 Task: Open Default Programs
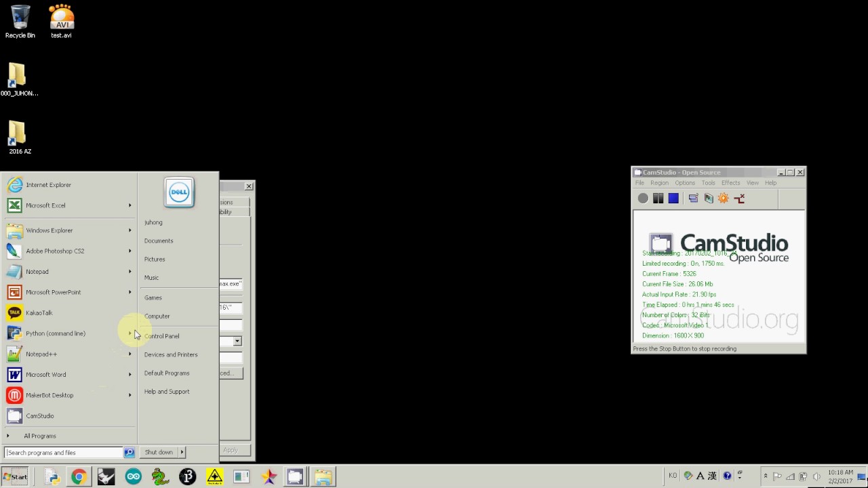[167, 373]
